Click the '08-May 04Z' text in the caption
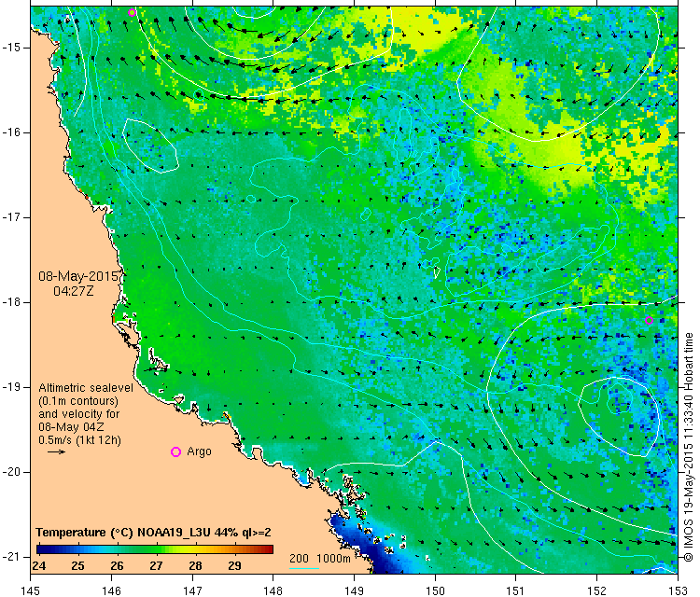This screenshot has height=597, width=700. 72,426
